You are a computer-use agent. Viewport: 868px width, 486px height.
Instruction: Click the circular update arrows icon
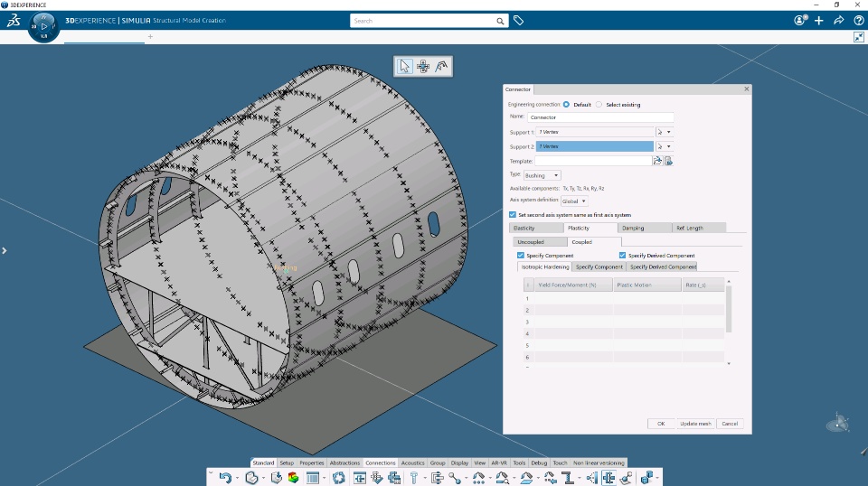339,478
